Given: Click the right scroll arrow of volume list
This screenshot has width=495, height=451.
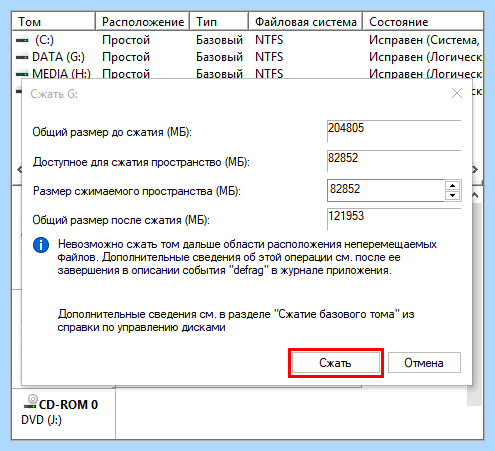Looking at the screenshot, I should [475, 169].
